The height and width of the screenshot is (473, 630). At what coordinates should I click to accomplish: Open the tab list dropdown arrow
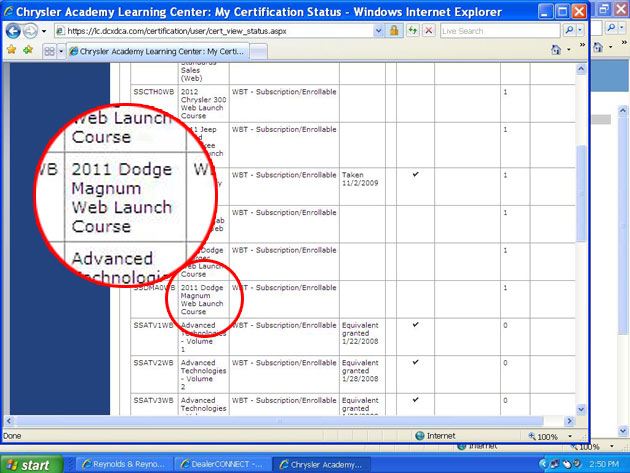pos(61,51)
